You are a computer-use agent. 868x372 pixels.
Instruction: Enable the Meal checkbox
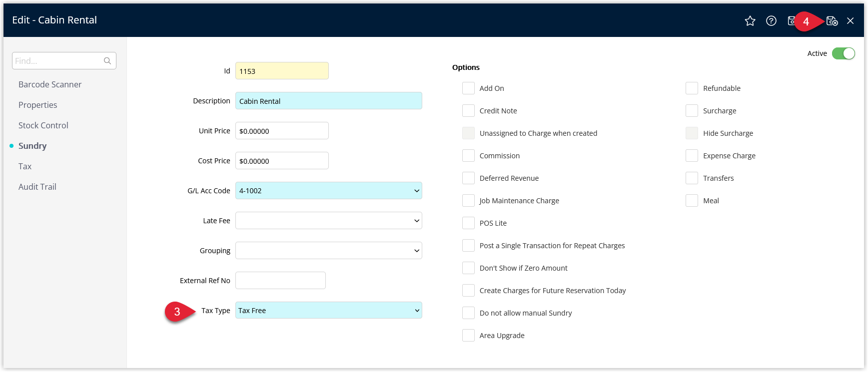[692, 201]
